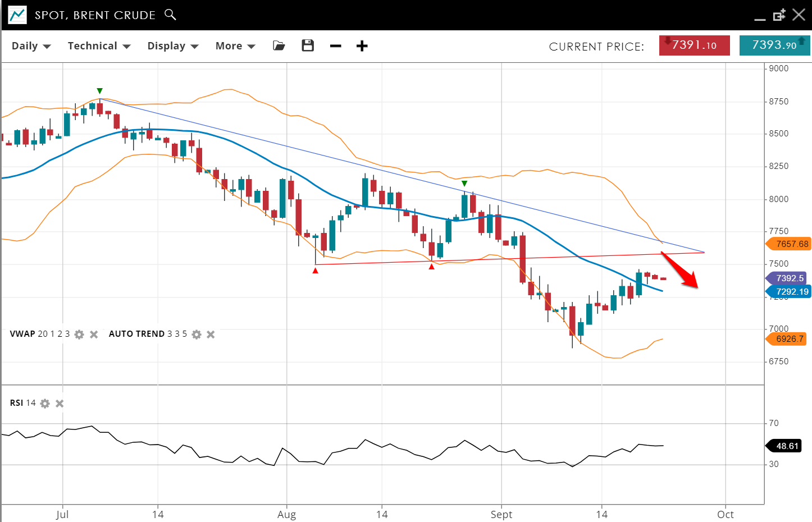812x522 pixels.
Task: Remove the Auto Trend indicator
Action: pos(211,335)
